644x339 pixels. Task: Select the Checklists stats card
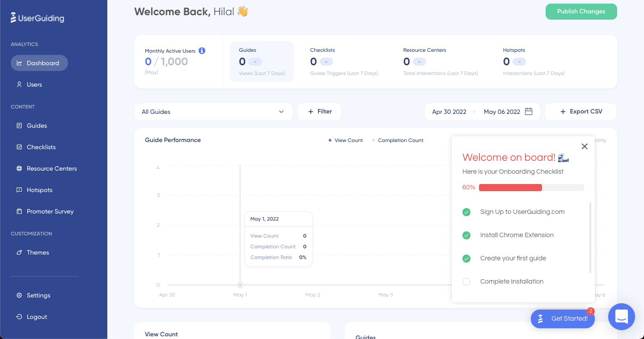344,62
